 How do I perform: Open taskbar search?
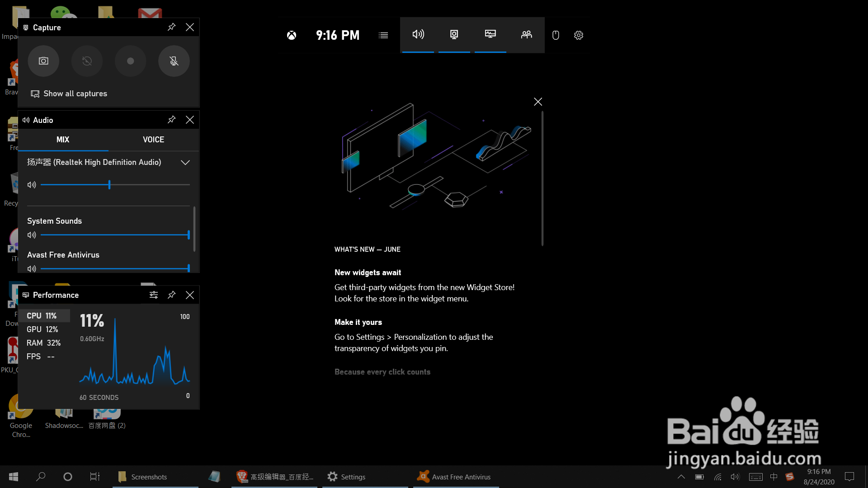point(41,477)
